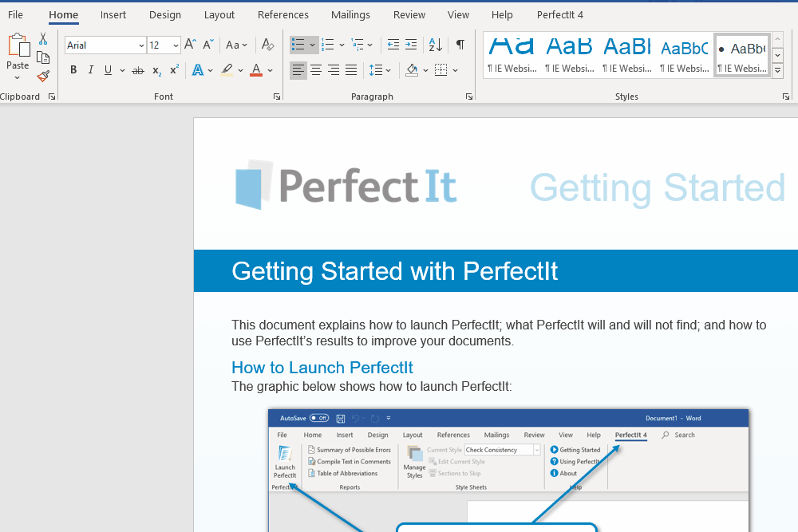Sort paragraphs A to Z

click(x=436, y=45)
